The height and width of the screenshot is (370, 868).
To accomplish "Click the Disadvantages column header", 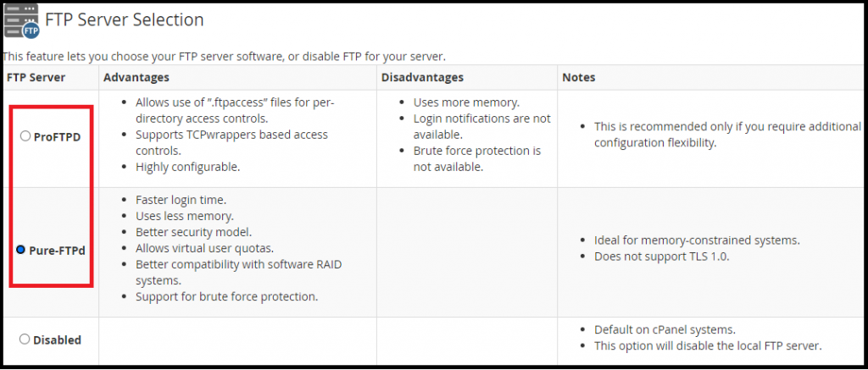I will 422,77.
